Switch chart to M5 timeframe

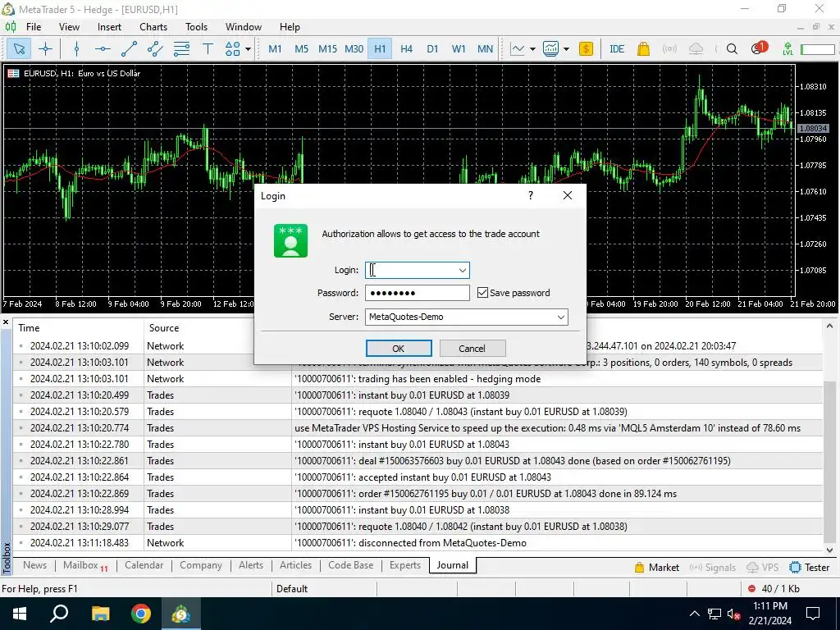coord(302,49)
